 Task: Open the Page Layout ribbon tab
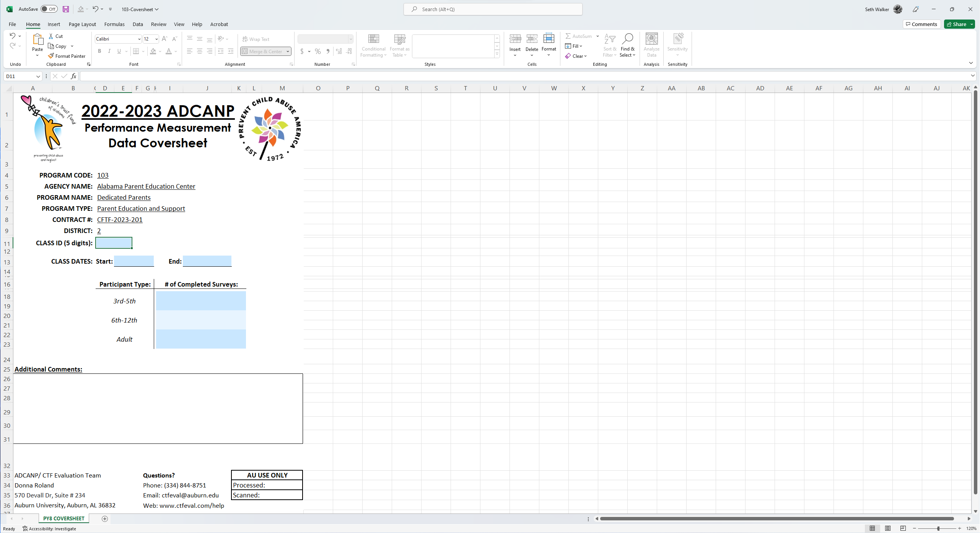click(x=82, y=24)
